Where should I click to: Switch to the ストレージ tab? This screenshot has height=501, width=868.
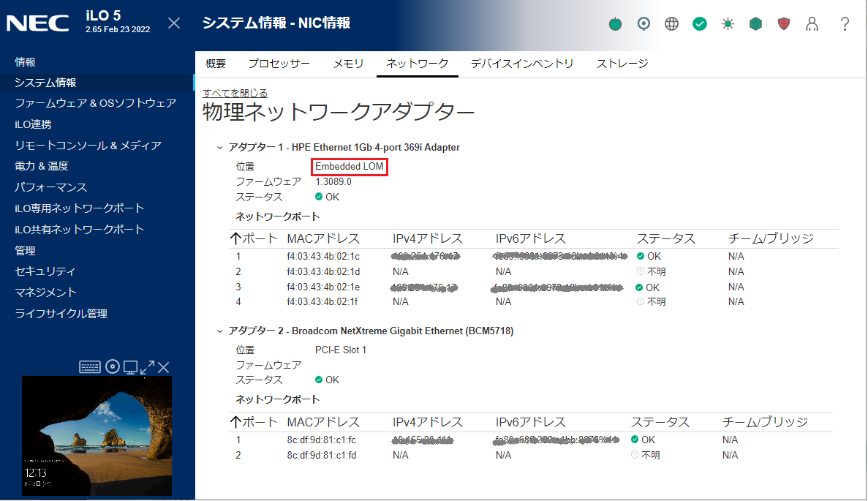point(622,64)
